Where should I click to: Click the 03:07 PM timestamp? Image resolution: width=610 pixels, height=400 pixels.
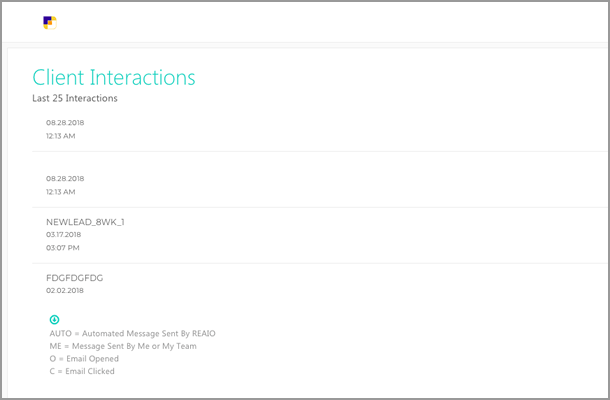click(x=63, y=248)
